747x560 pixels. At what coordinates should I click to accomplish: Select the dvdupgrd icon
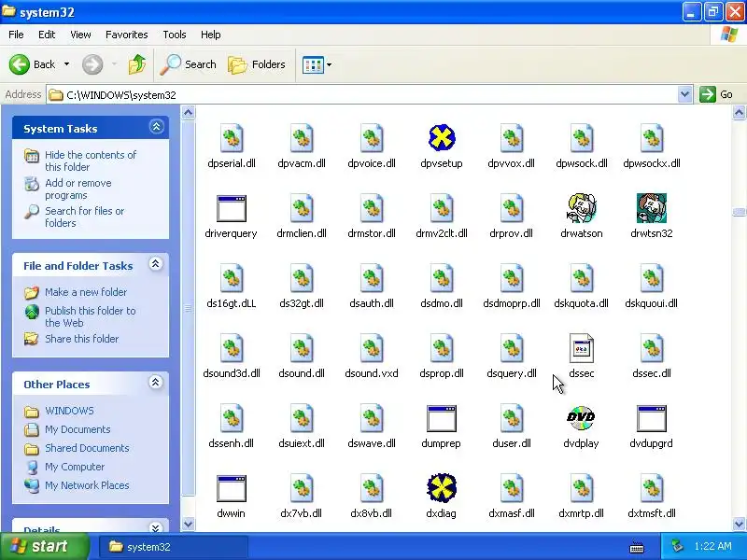pyautogui.click(x=651, y=418)
